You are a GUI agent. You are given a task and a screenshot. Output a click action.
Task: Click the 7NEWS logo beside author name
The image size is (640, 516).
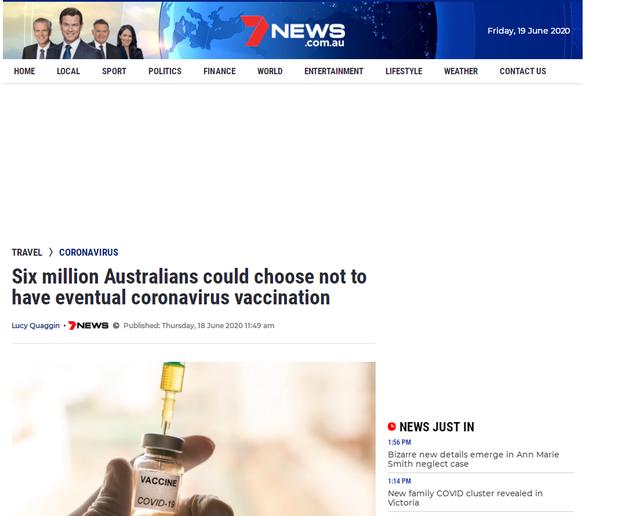[88, 325]
